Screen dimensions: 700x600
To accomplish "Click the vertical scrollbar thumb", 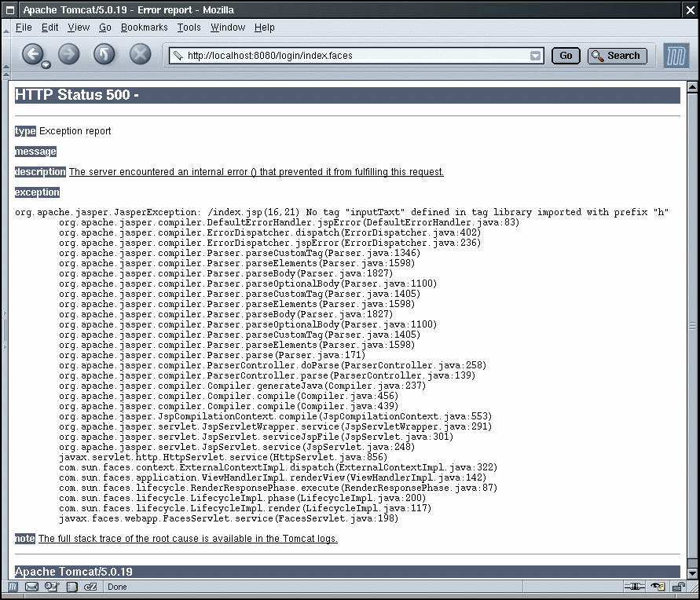I will tap(692, 326).
